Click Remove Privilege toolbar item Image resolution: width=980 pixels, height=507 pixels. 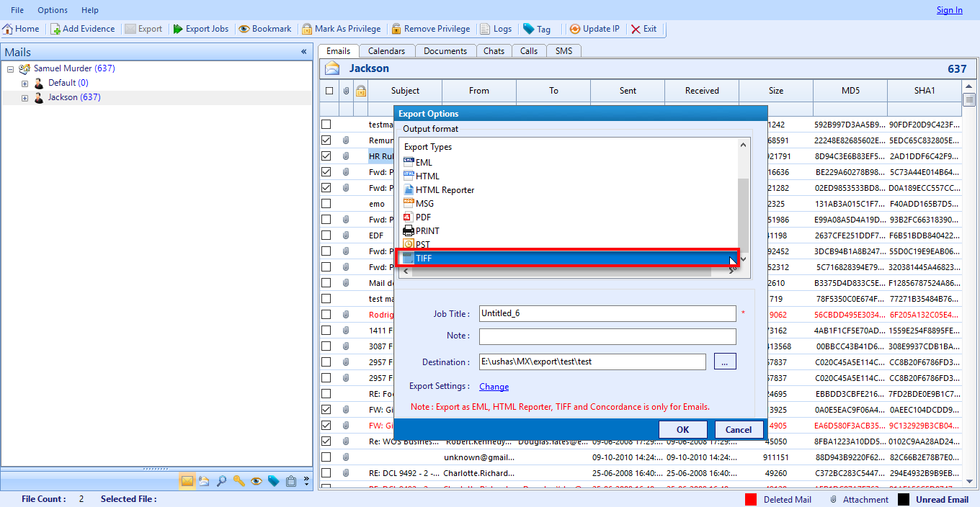[431, 29]
